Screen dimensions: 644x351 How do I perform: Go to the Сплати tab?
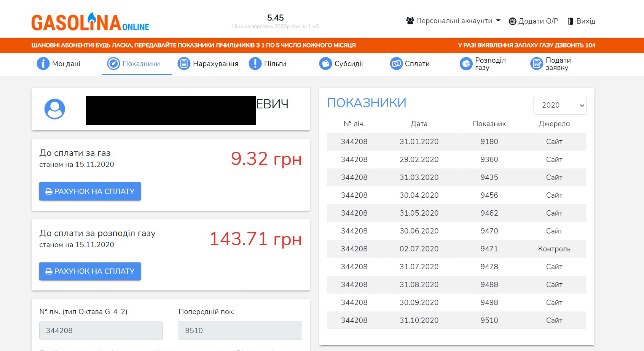[417, 64]
